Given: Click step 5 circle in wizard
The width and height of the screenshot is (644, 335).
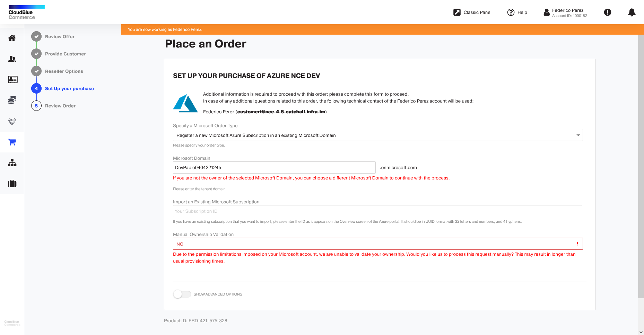Looking at the screenshot, I should 36,106.
